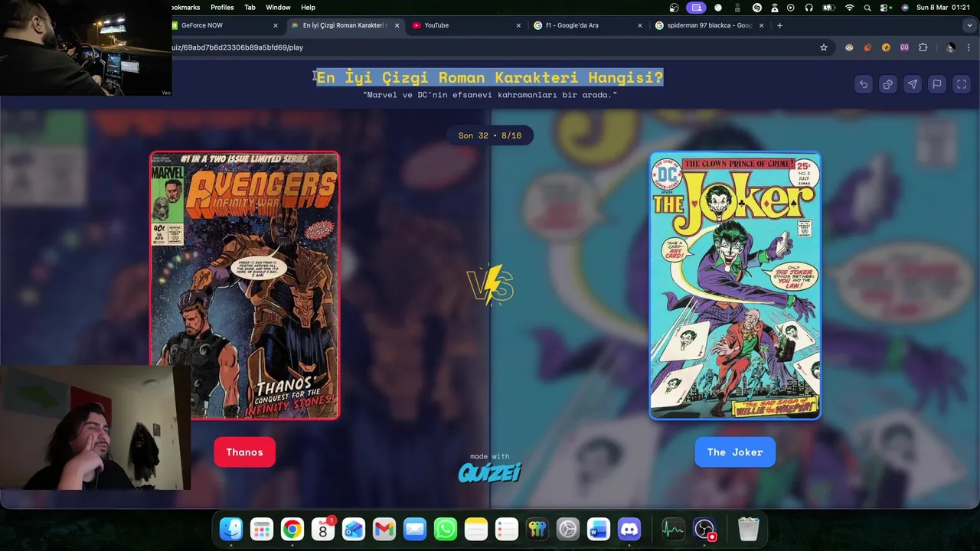Close the GeForce NOW tab
980x551 pixels.
click(276, 25)
